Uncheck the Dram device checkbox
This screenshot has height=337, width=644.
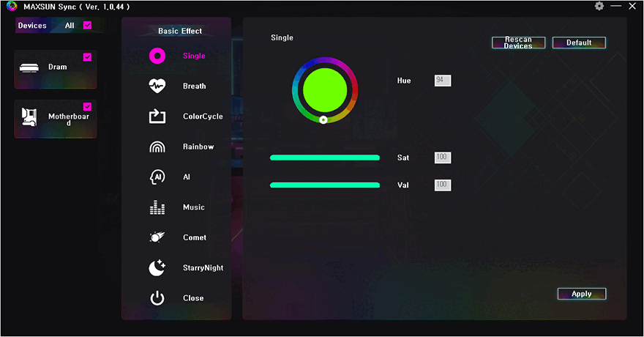(x=88, y=57)
